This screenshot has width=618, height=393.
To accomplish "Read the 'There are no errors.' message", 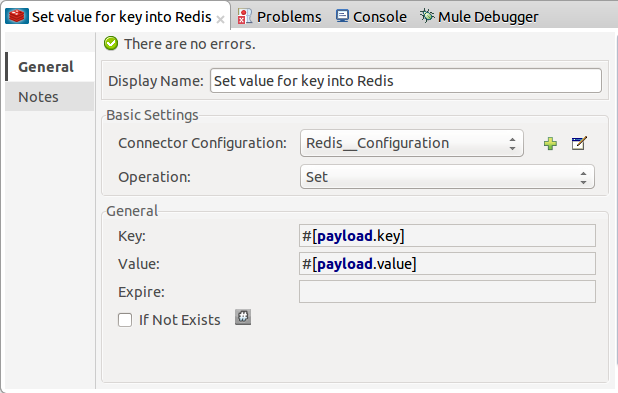I will (190, 44).
